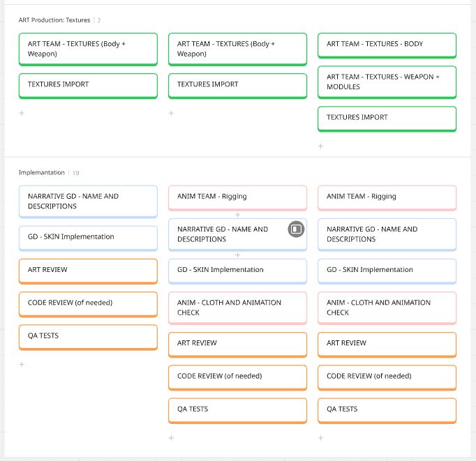Select the ART Production: Textures section title
The width and height of the screenshot is (476, 461).
[x=54, y=20]
